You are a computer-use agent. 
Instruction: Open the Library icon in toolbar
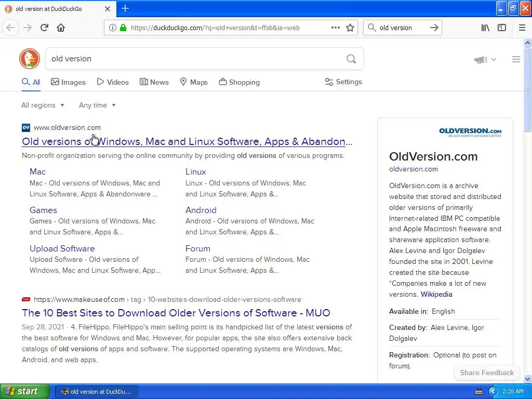pyautogui.click(x=485, y=28)
